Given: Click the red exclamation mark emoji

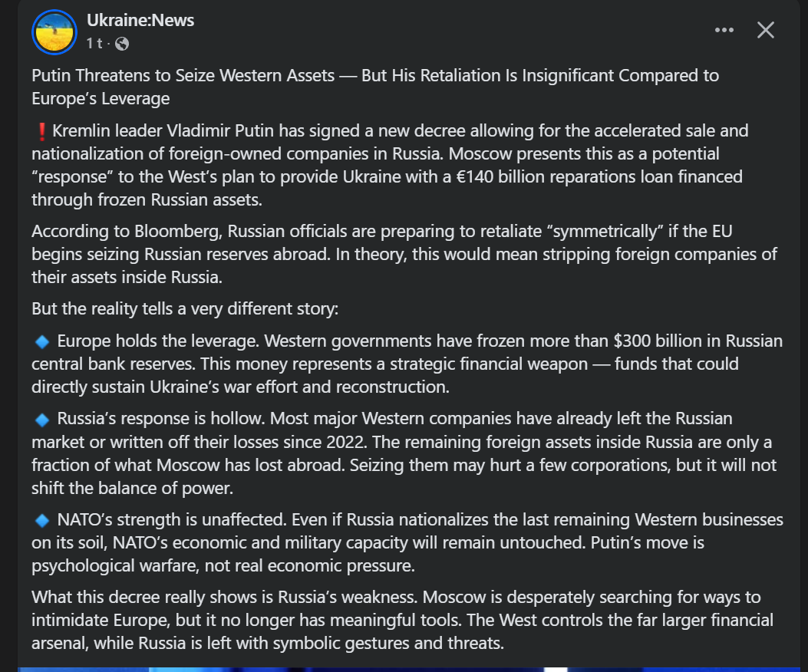Looking at the screenshot, I should (x=41, y=131).
